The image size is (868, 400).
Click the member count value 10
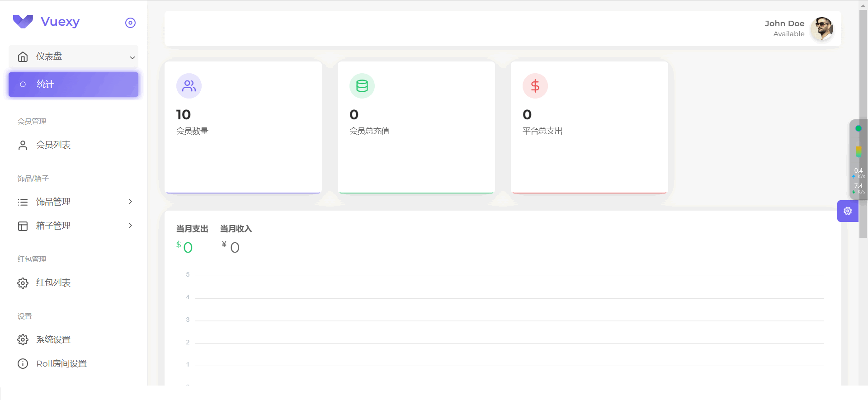point(184,115)
